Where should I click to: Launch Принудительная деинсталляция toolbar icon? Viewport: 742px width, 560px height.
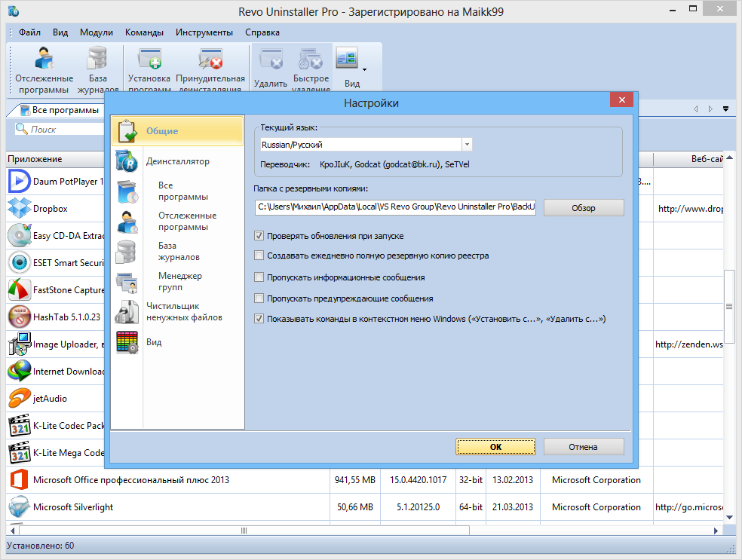[x=210, y=59]
